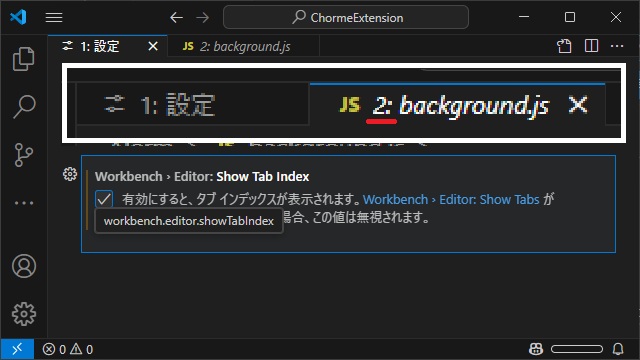Maximize the VS Code window
This screenshot has height=360, width=640.
pyautogui.click(x=570, y=17)
